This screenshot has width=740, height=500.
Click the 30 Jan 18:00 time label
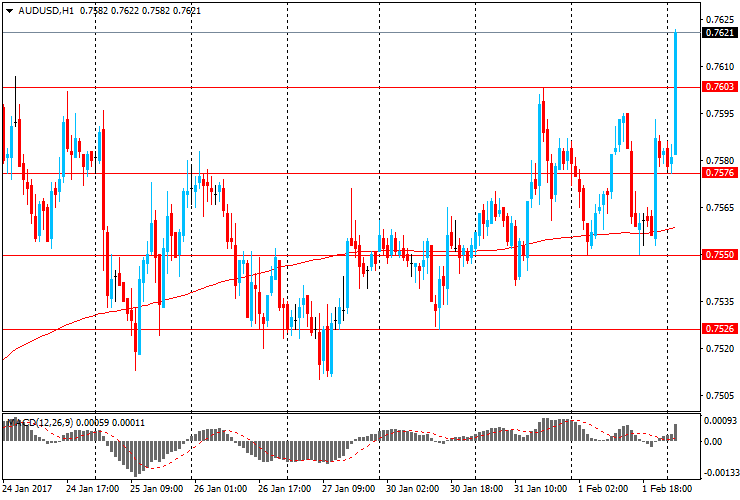point(474,490)
